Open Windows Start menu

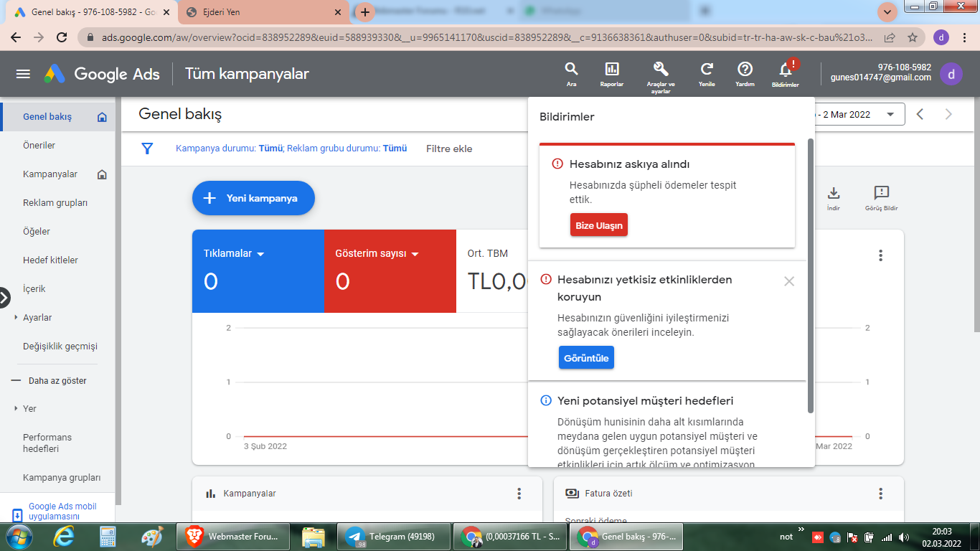point(18,537)
